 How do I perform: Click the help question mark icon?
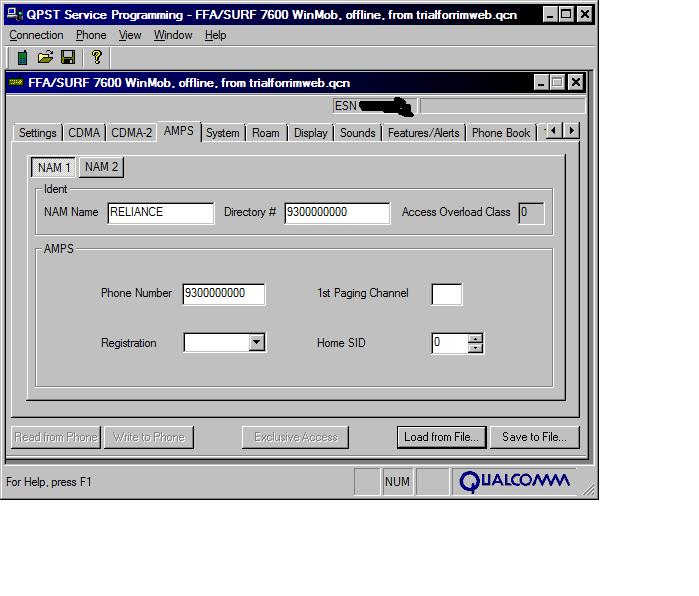coord(97,57)
